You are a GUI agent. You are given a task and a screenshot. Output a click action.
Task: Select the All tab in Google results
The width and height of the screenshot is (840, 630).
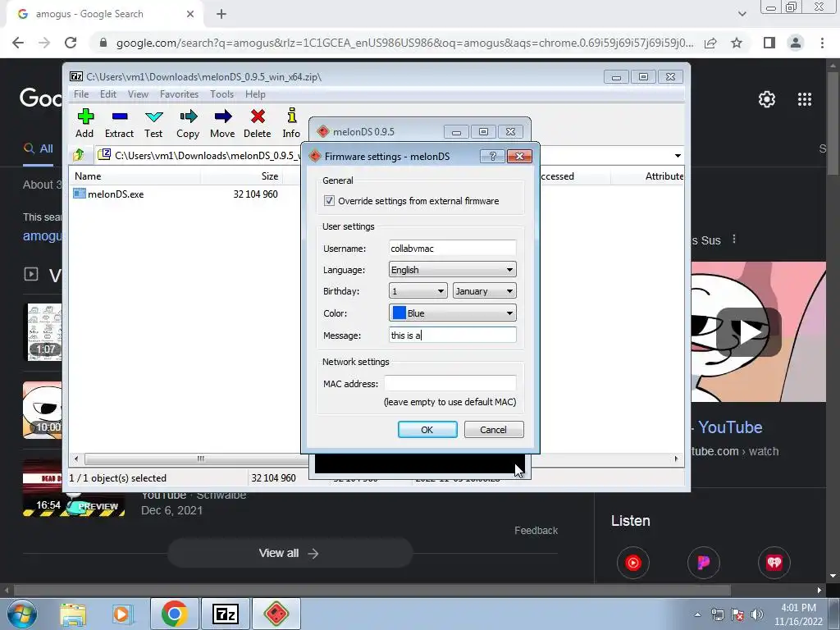pos(38,148)
